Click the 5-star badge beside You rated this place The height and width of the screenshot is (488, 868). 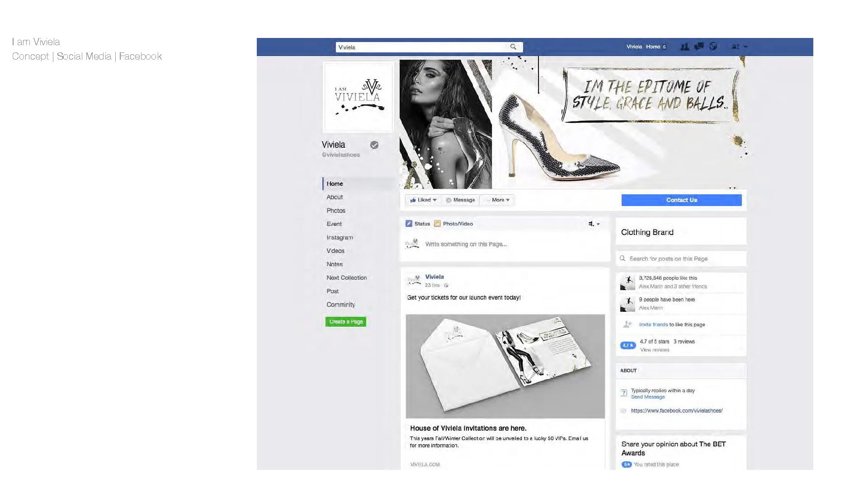point(626,465)
